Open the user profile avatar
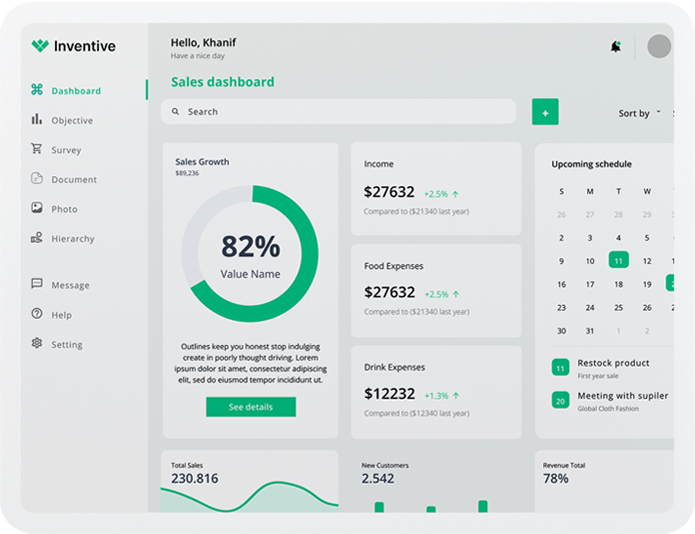695x534 pixels. pyautogui.click(x=659, y=46)
